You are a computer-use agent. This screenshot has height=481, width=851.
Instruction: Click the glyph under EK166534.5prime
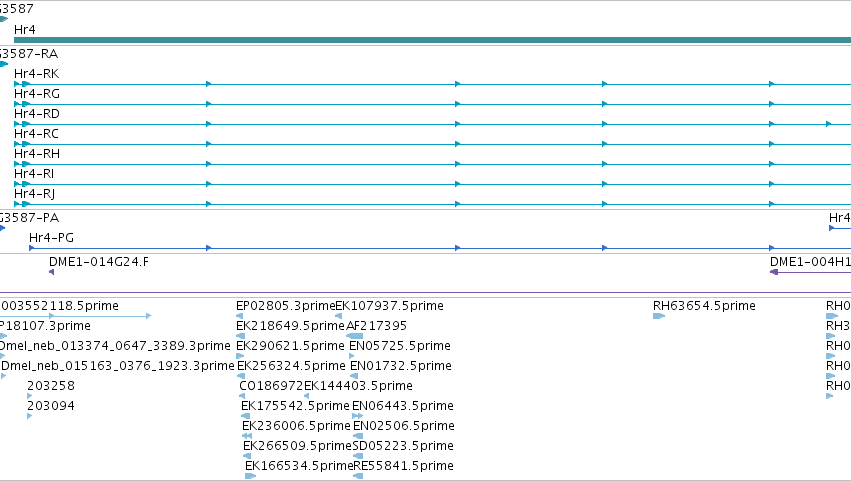(x=251, y=476)
